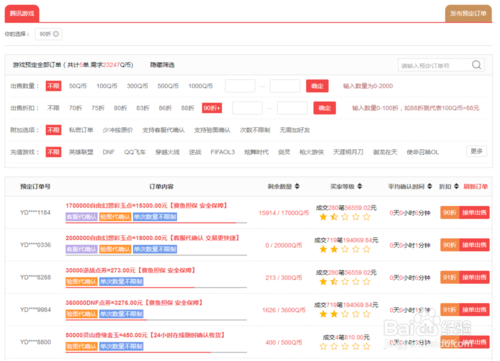Remove the 90折 selection chip
The height and width of the screenshot is (361, 500).
click(56, 34)
